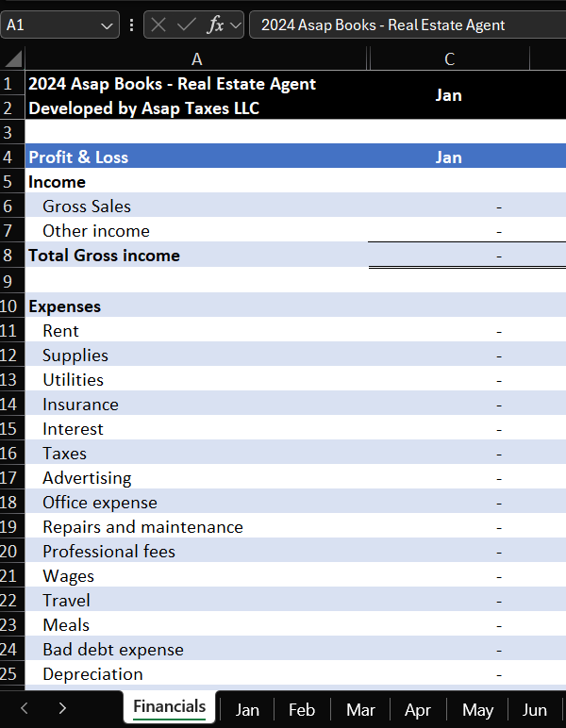Viewport: 566px width, 728px height.
Task: Open the Feb sheet tab
Action: (x=302, y=710)
